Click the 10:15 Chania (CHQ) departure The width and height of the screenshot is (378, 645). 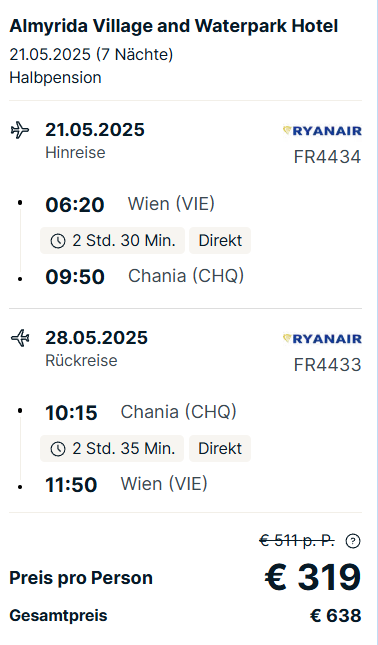[141, 412]
